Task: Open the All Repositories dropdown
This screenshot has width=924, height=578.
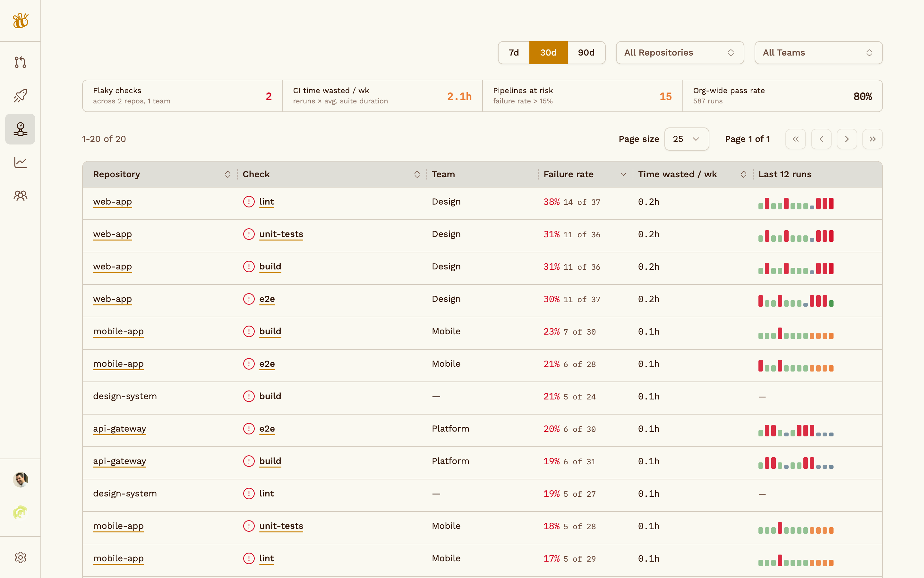Action: (680, 52)
